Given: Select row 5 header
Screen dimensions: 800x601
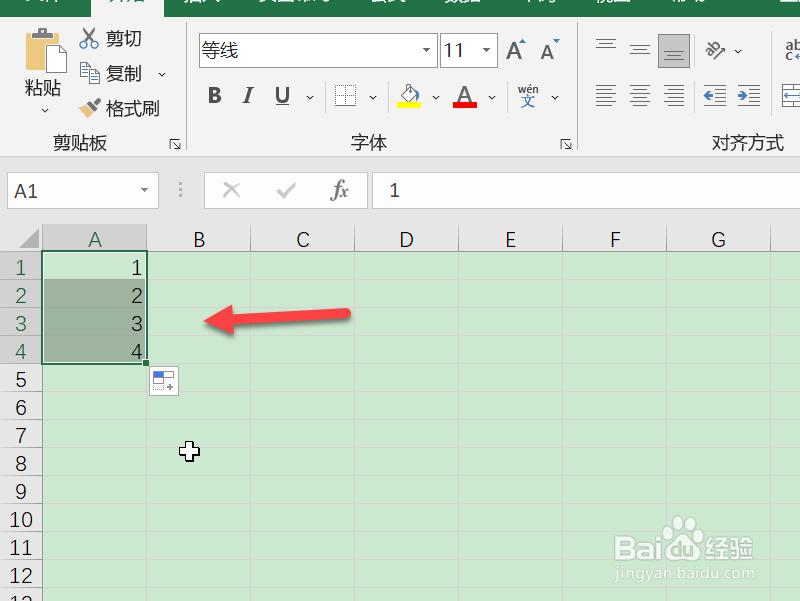Looking at the screenshot, I should (20, 379).
